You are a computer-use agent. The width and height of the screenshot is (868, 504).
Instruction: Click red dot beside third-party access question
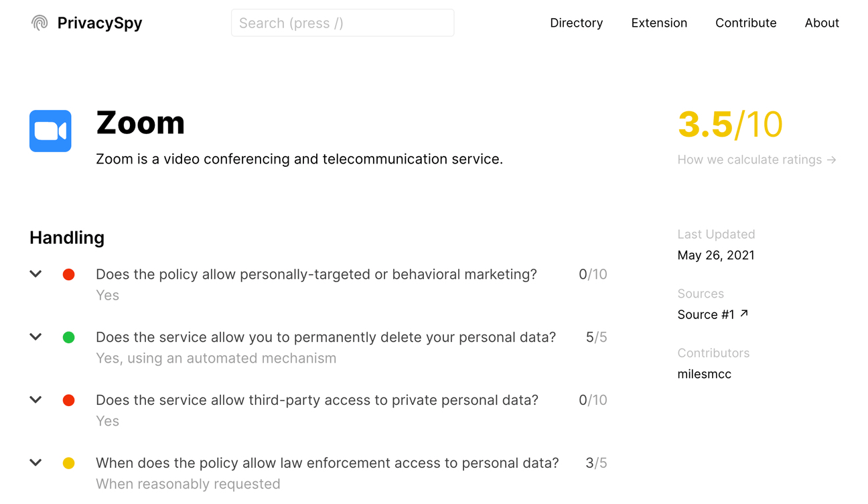point(68,400)
